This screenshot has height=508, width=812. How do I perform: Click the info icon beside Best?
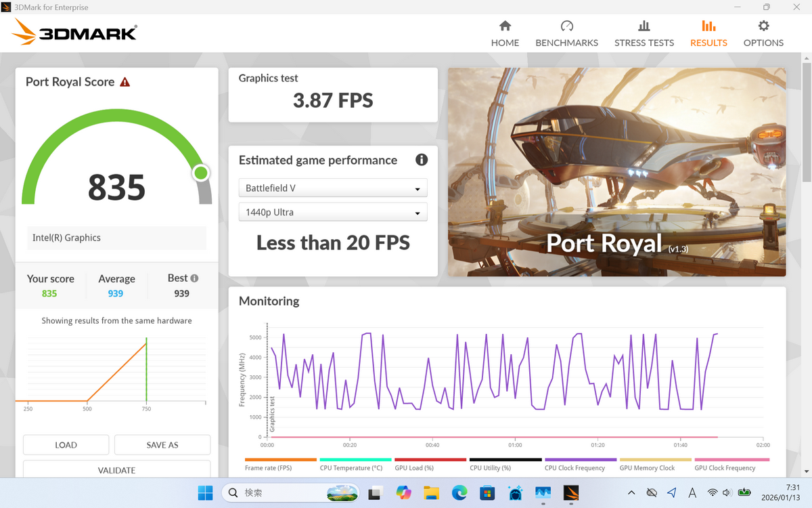pyautogui.click(x=194, y=278)
